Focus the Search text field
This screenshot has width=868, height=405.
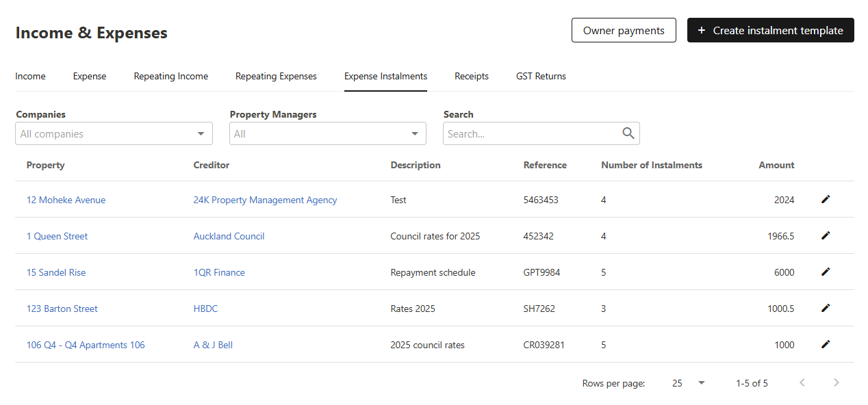(531, 134)
